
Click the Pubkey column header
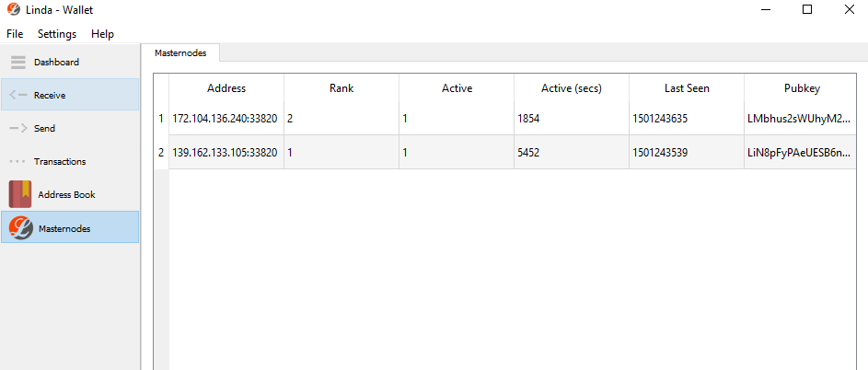[x=801, y=88]
